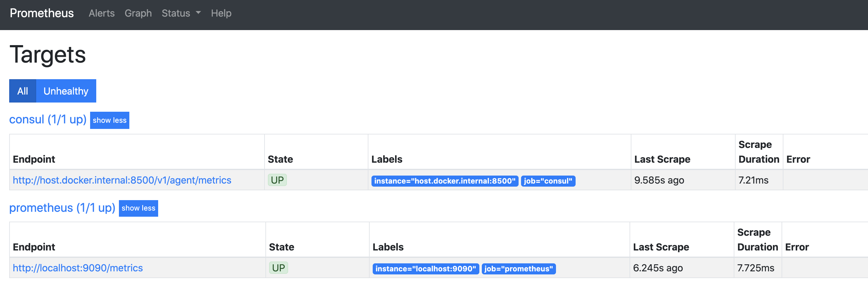Screen dimensions: 868x283
Task: Filter to Unhealthy targets only
Action: pyautogui.click(x=66, y=91)
